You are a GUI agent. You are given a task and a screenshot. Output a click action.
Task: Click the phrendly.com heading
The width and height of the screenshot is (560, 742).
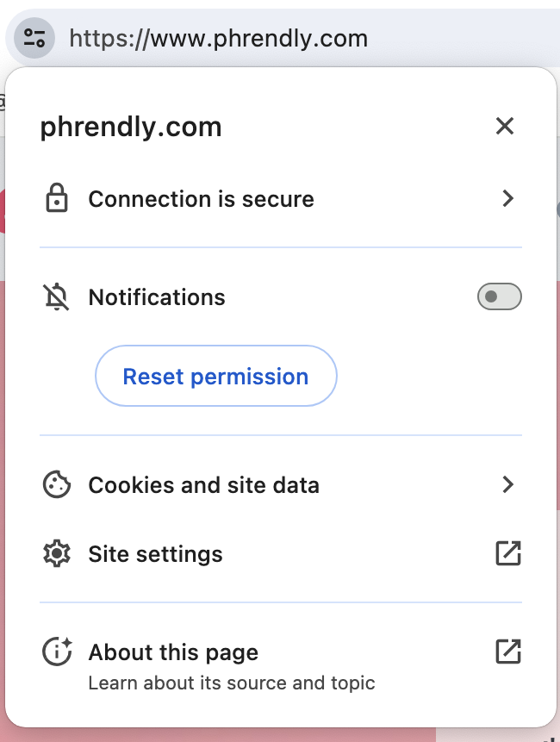[130, 126]
